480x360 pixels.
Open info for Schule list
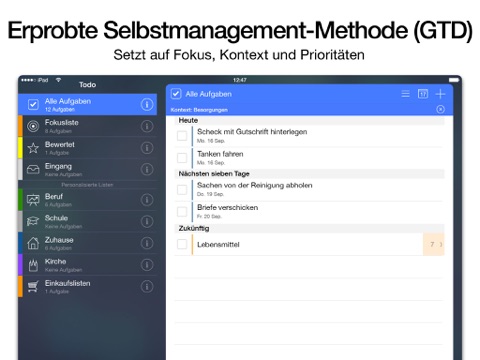147,222
